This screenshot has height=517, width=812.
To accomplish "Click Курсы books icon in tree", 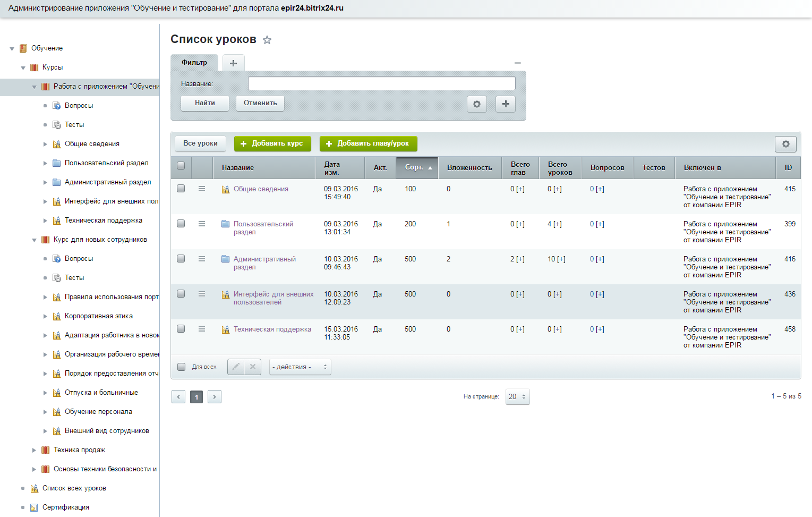I will pyautogui.click(x=35, y=67).
